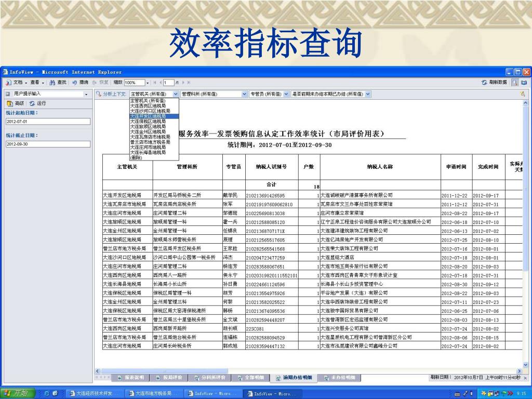The height and width of the screenshot is (399, 532).
Task: Open the 查看 view menu
Action: [37, 83]
